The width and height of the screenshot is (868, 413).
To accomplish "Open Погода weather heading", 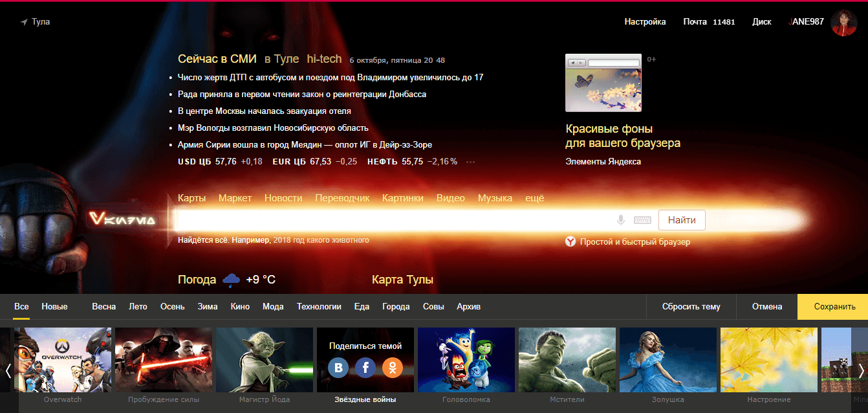I will 197,280.
